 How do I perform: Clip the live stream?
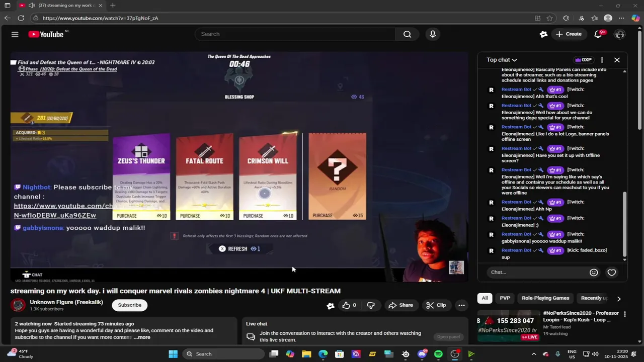click(x=436, y=305)
